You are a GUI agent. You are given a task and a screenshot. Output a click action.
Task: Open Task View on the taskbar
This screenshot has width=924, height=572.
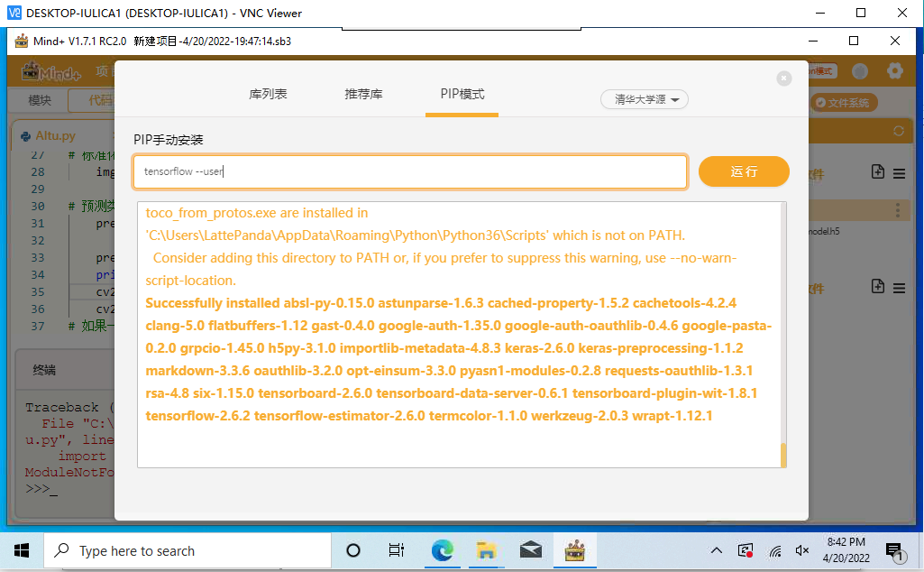[396, 550]
